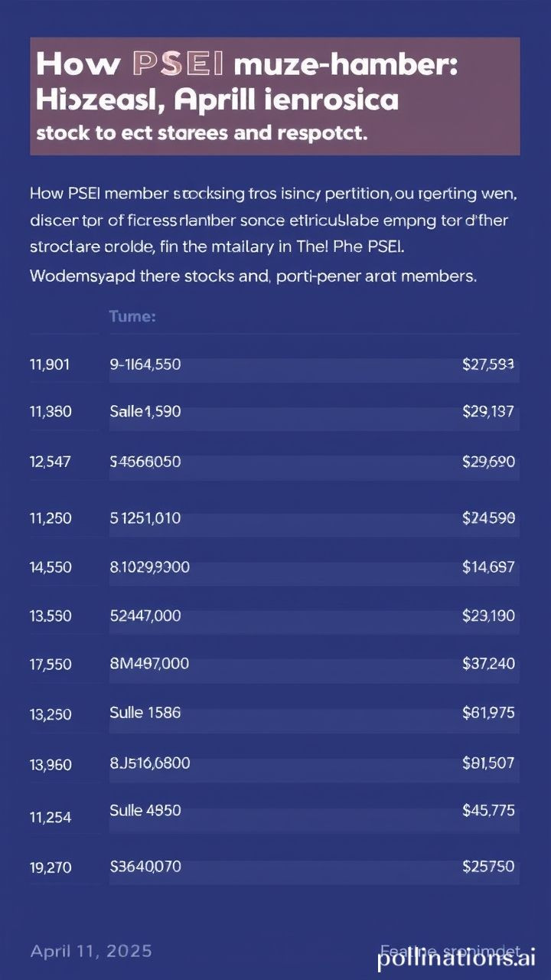The height and width of the screenshot is (980, 551).
Task: Click the 17,550 row number
Action: [51, 665]
